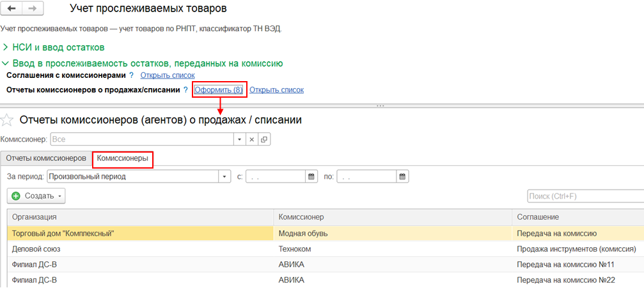Click the back navigation arrow
644x288 pixels.
12,10
